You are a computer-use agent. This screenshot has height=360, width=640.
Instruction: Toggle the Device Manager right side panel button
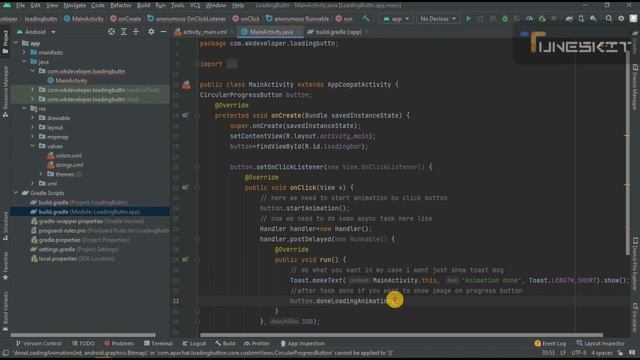click(635, 87)
